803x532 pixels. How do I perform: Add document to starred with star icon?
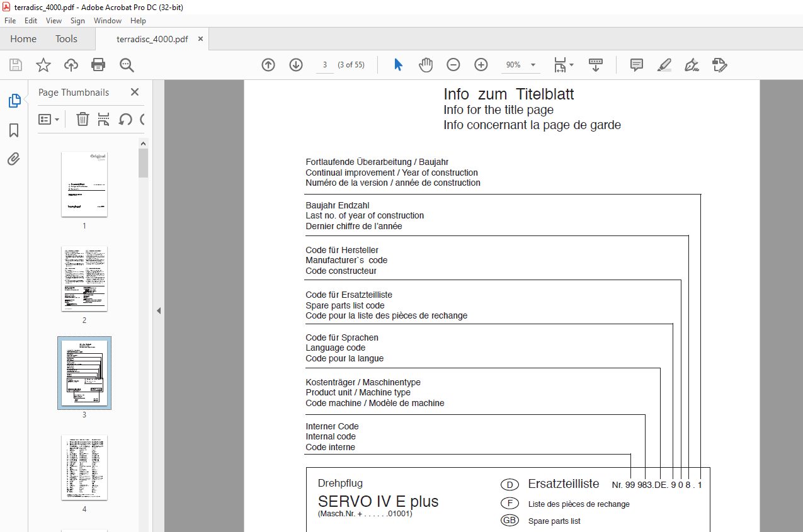43,65
